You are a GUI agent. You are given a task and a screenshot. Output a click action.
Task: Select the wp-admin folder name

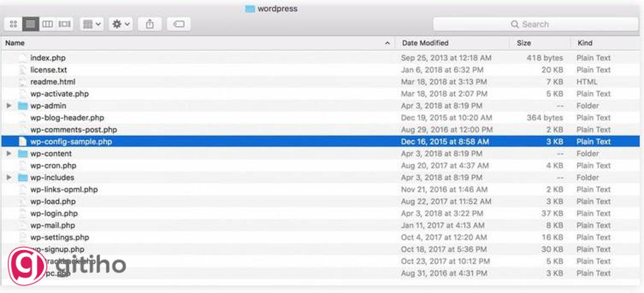click(48, 106)
